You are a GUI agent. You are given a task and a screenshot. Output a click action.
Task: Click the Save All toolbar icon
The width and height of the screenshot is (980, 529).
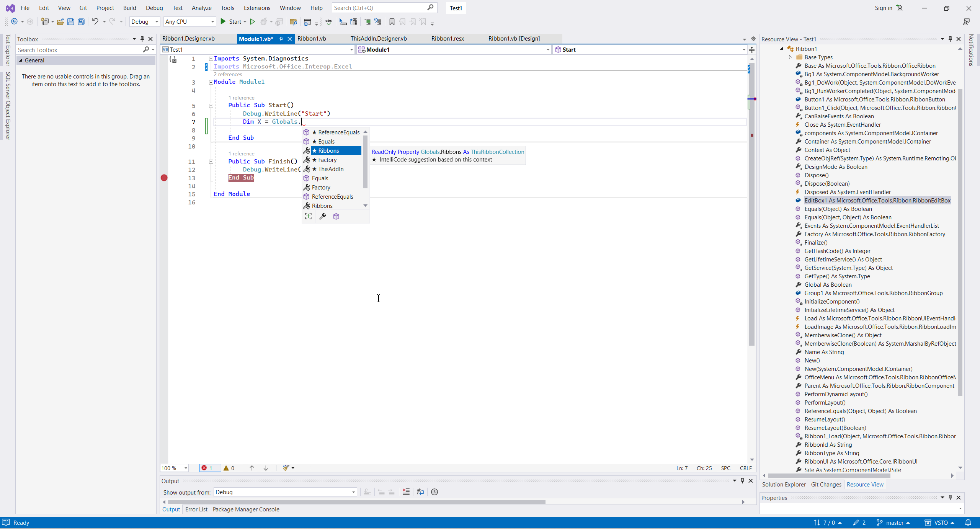81,22
